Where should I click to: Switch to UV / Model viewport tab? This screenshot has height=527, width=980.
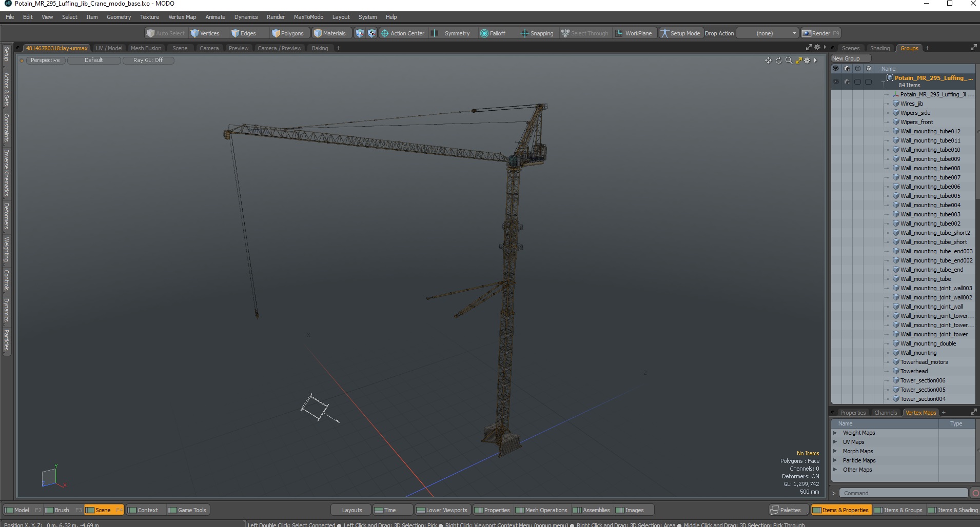pyautogui.click(x=109, y=48)
